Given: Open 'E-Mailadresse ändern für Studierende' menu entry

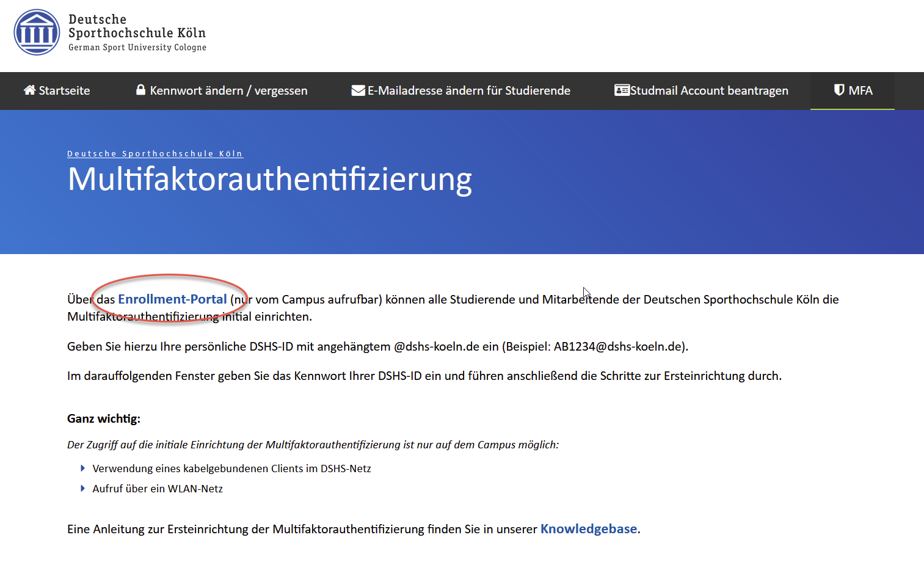Looking at the screenshot, I should click(x=468, y=91).
